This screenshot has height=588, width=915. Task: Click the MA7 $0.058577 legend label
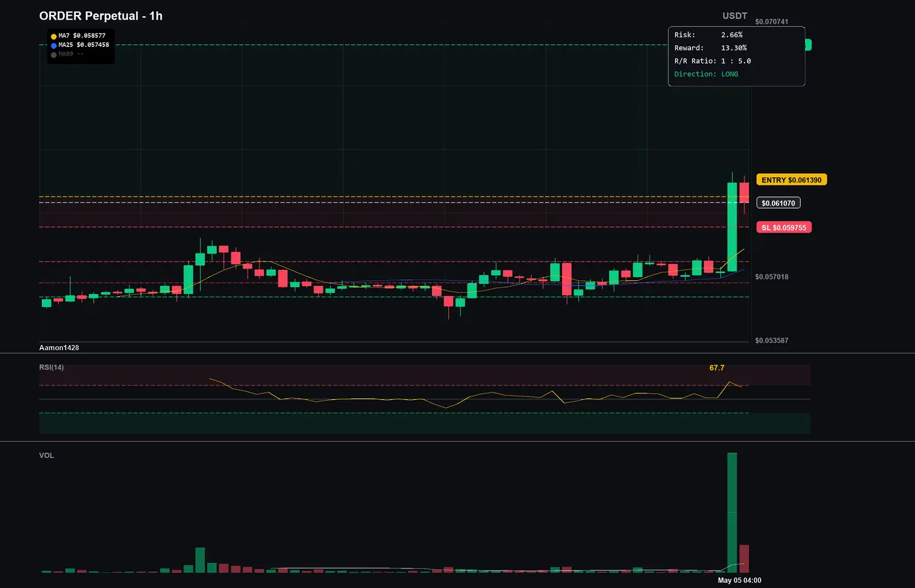[x=82, y=36]
